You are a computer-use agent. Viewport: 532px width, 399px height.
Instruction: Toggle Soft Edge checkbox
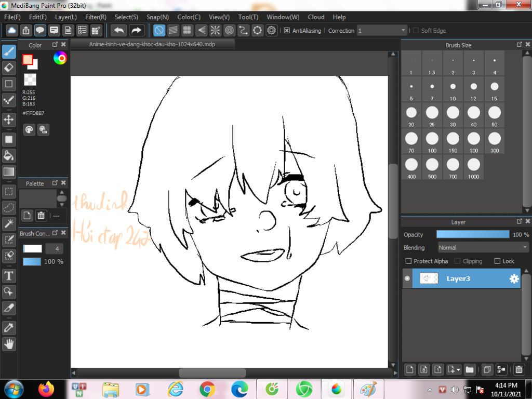pos(416,31)
